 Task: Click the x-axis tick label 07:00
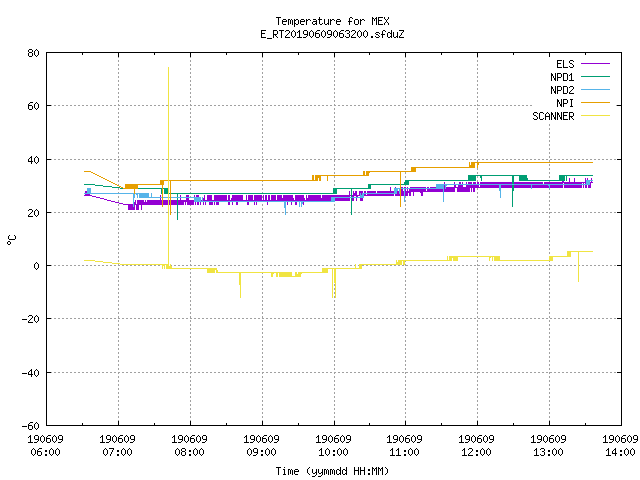pos(118,452)
